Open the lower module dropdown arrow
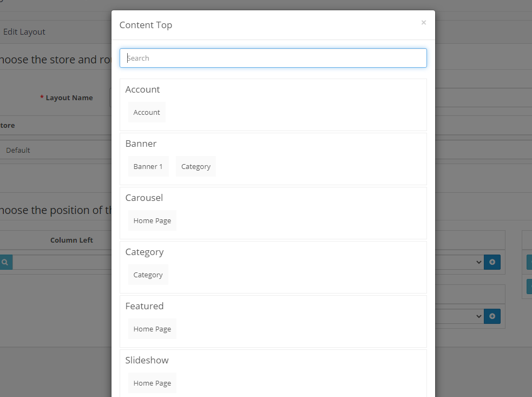 (x=478, y=316)
